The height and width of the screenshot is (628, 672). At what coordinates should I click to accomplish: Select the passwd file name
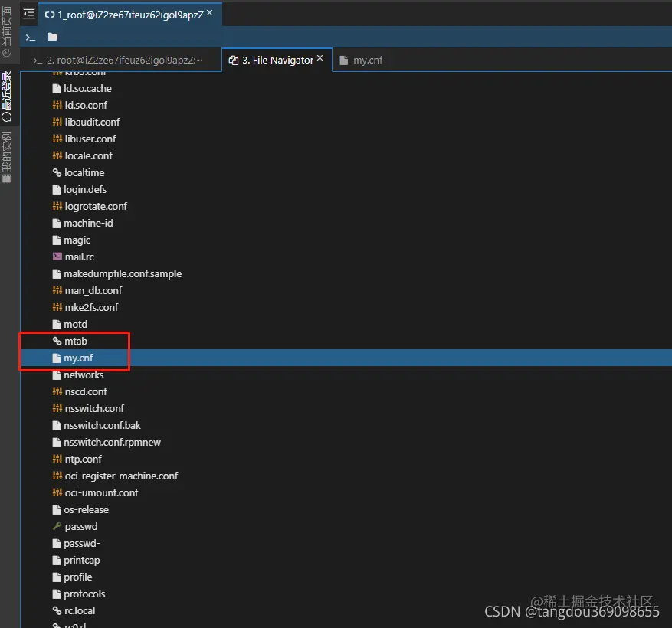pos(81,526)
